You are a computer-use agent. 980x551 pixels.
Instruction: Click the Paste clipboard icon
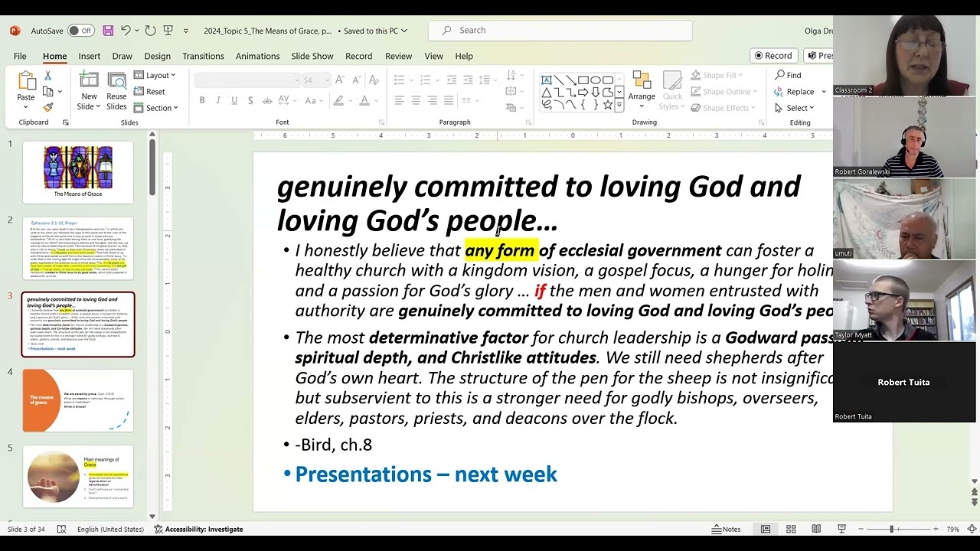click(26, 82)
